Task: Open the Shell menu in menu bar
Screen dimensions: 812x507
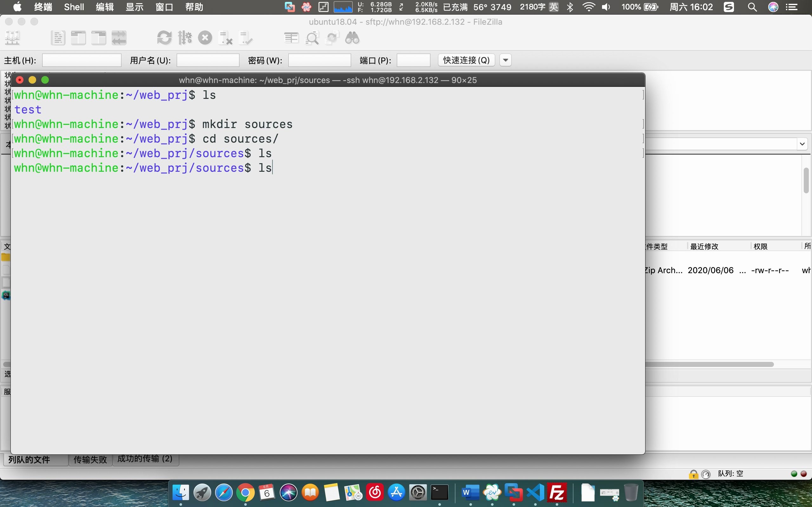Action: [x=74, y=7]
